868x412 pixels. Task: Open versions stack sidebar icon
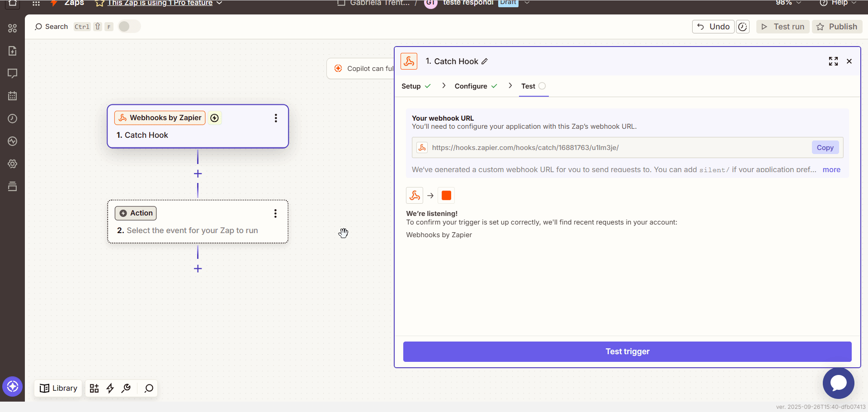(x=12, y=186)
